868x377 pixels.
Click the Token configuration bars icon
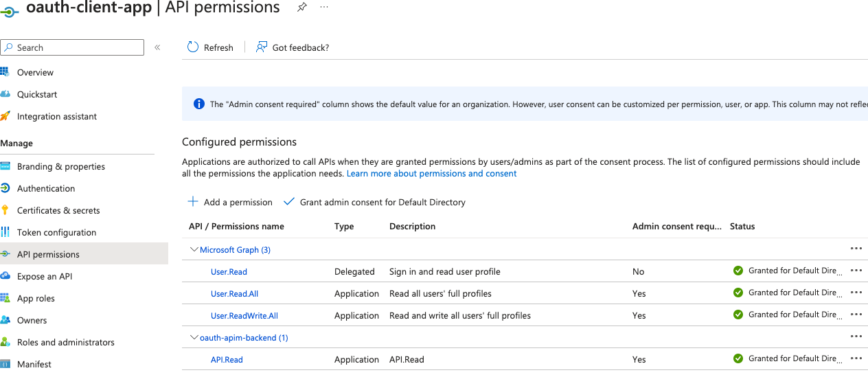point(5,232)
